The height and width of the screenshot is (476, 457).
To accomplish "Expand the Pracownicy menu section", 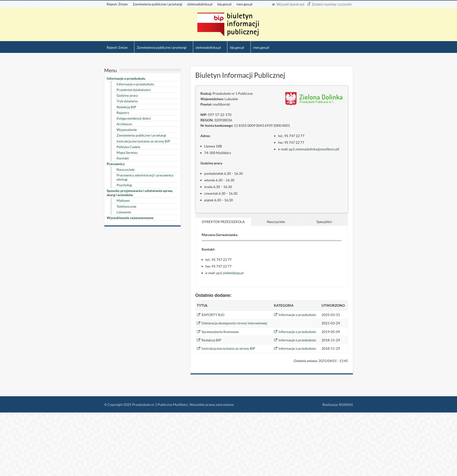I will click(x=116, y=164).
